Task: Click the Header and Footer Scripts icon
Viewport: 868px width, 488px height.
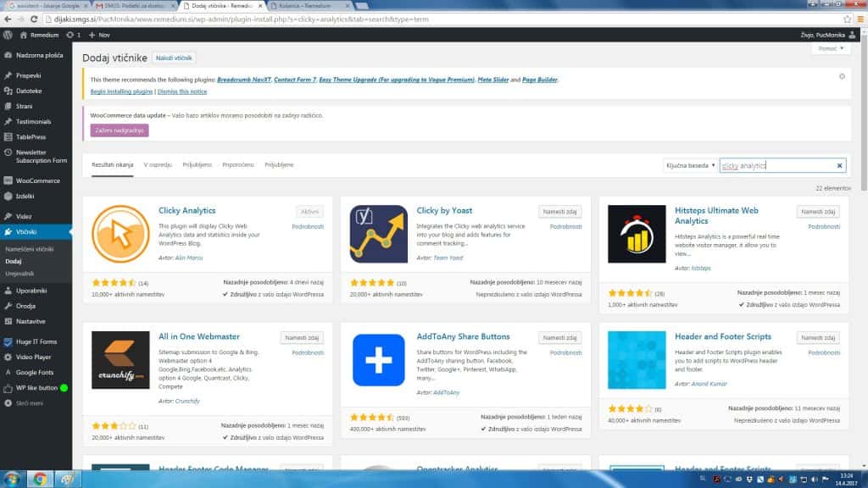Action: 637,360
